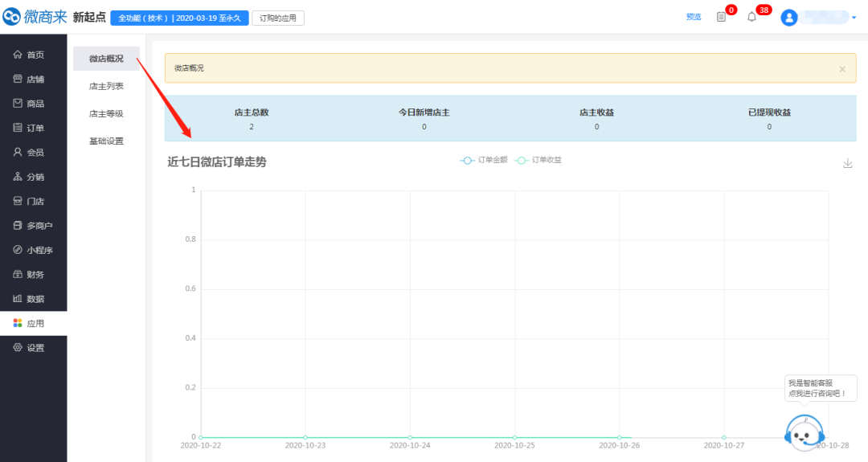Click the 小程序 mini-program icon
868x462 pixels.
pos(18,250)
